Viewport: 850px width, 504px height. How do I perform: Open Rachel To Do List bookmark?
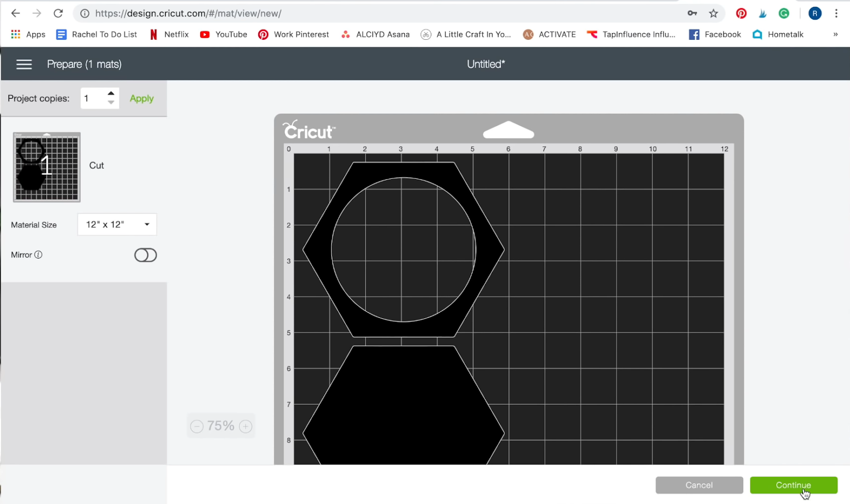pyautogui.click(x=97, y=35)
